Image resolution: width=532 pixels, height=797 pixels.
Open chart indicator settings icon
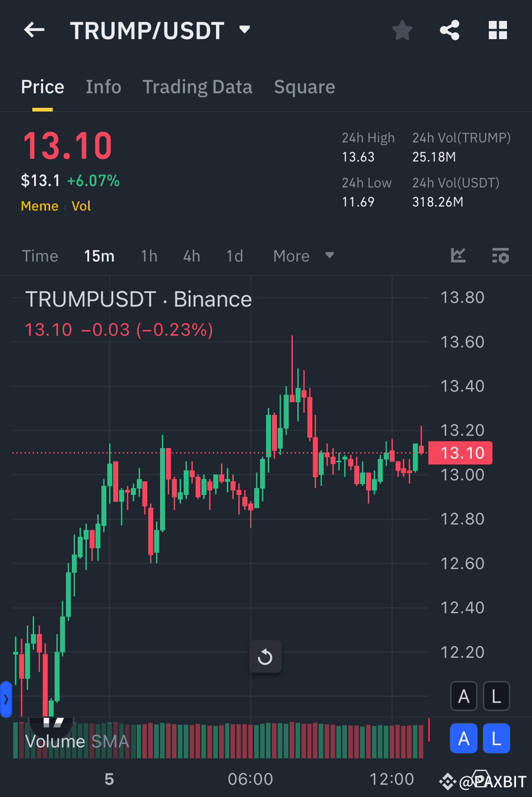pyautogui.click(x=501, y=255)
